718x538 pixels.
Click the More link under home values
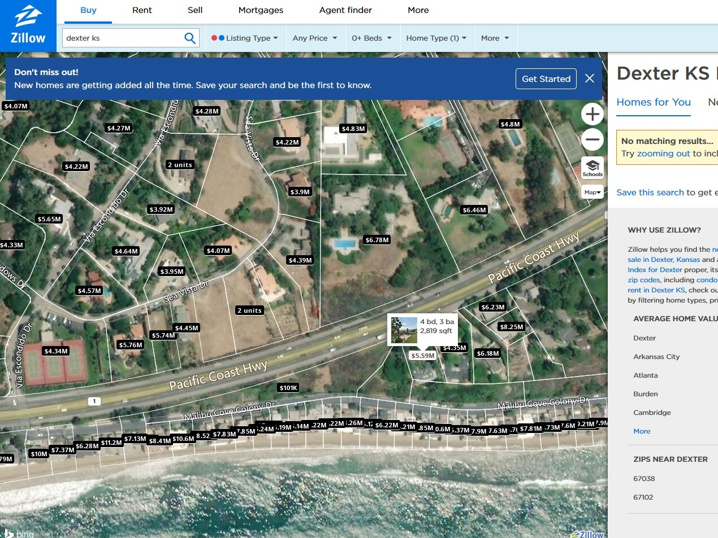pyautogui.click(x=642, y=431)
